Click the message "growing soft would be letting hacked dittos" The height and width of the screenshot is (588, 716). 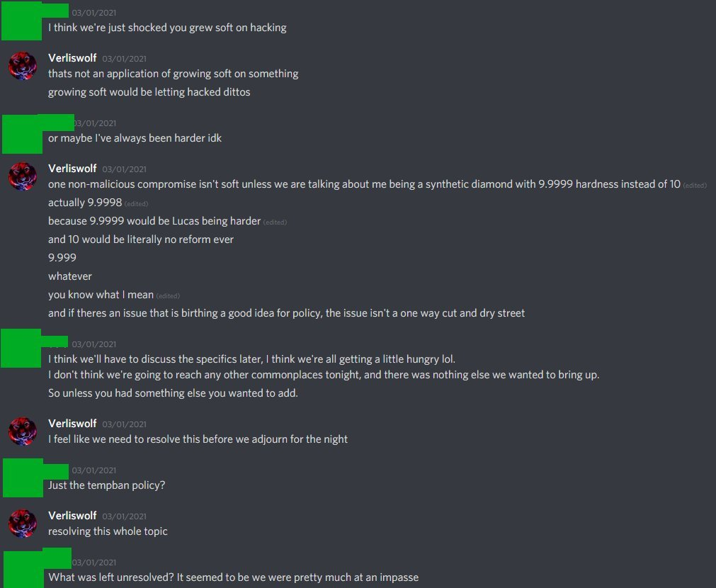point(149,92)
